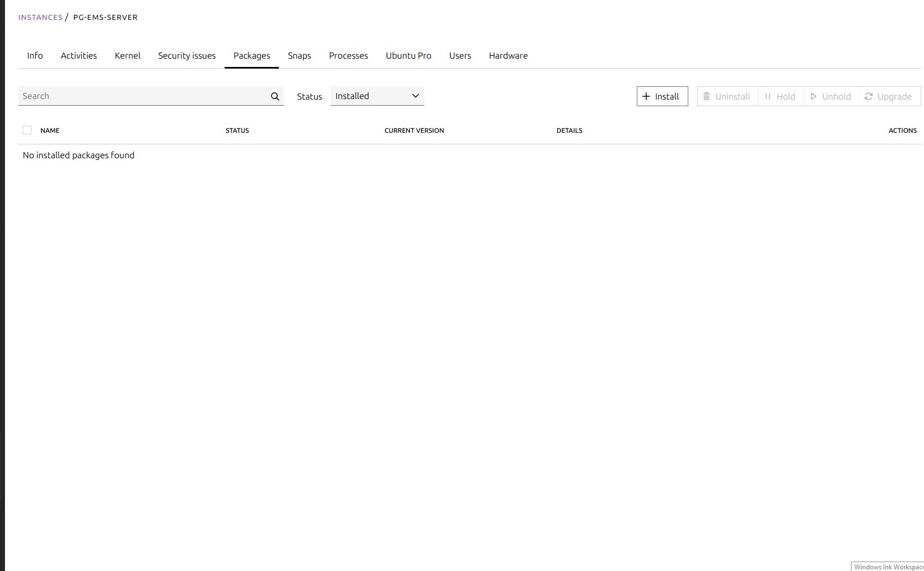
Task: Select the Kernel tab
Action: pyautogui.click(x=127, y=56)
